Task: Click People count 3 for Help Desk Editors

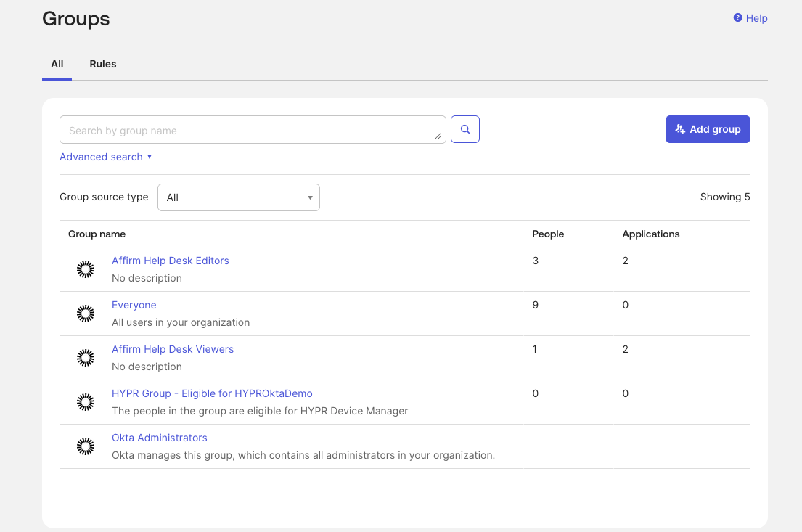Action: (535, 261)
